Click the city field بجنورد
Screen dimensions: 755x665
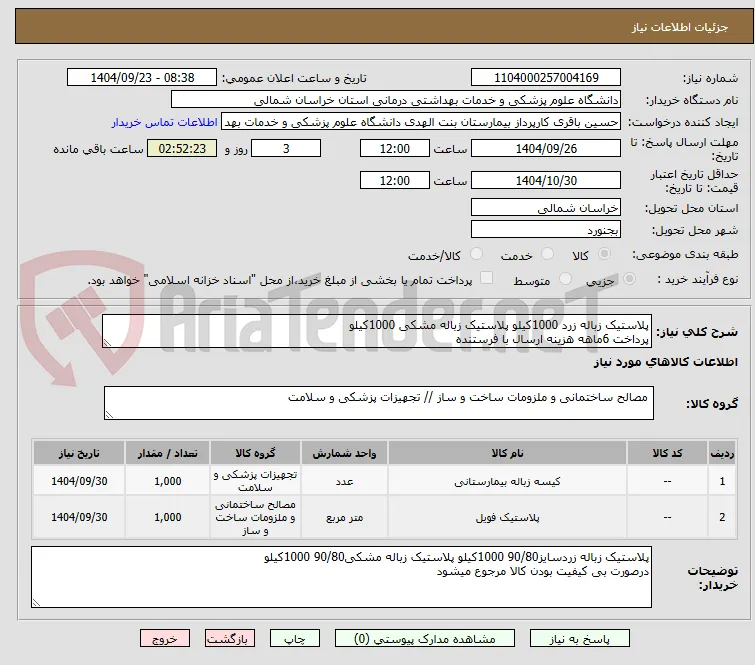point(546,230)
